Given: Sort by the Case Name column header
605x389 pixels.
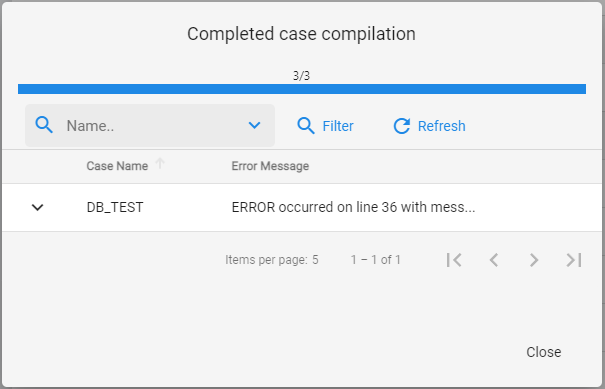Looking at the screenshot, I should click(117, 166).
